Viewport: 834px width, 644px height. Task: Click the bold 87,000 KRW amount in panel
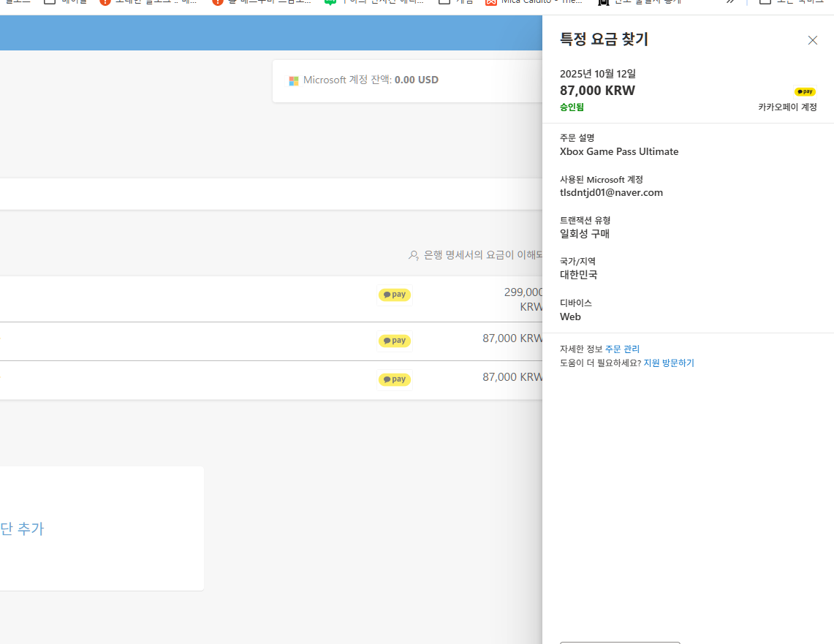597,91
